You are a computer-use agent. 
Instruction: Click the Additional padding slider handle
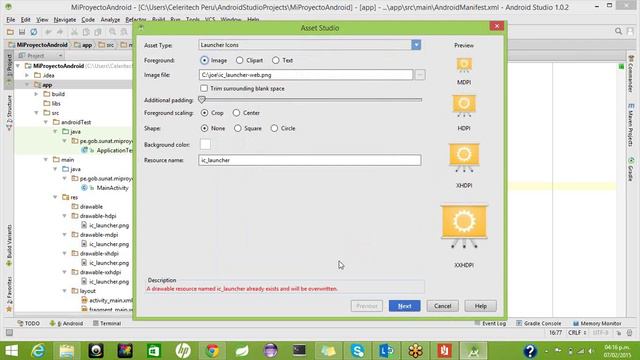pos(202,100)
